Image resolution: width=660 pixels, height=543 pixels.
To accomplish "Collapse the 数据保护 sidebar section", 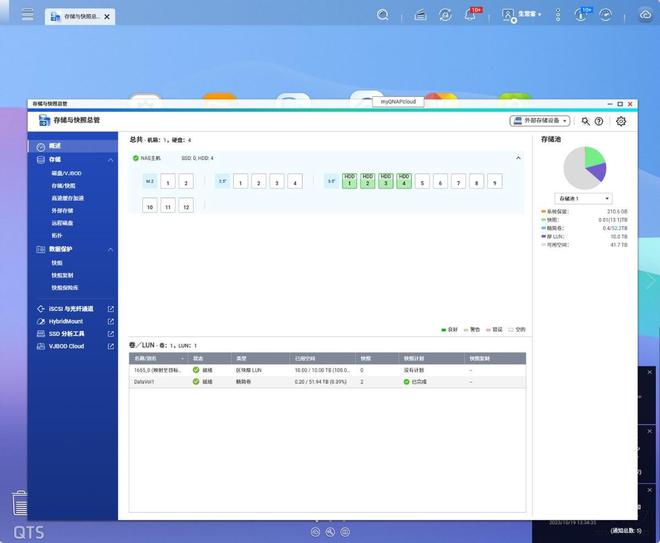I will coord(109,249).
